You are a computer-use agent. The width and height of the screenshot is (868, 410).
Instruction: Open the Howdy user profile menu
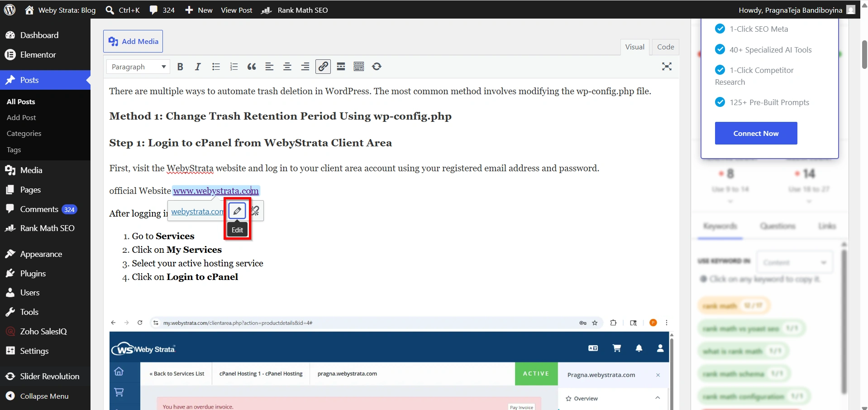point(796,10)
